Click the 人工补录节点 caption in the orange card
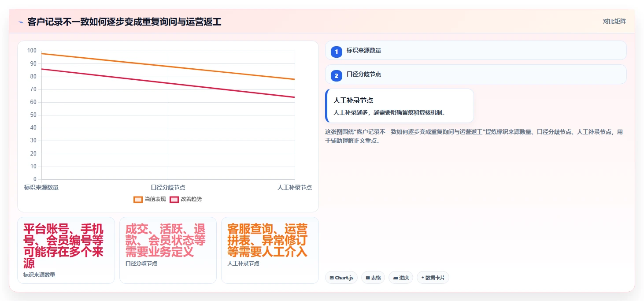644x301 pixels. [243, 264]
